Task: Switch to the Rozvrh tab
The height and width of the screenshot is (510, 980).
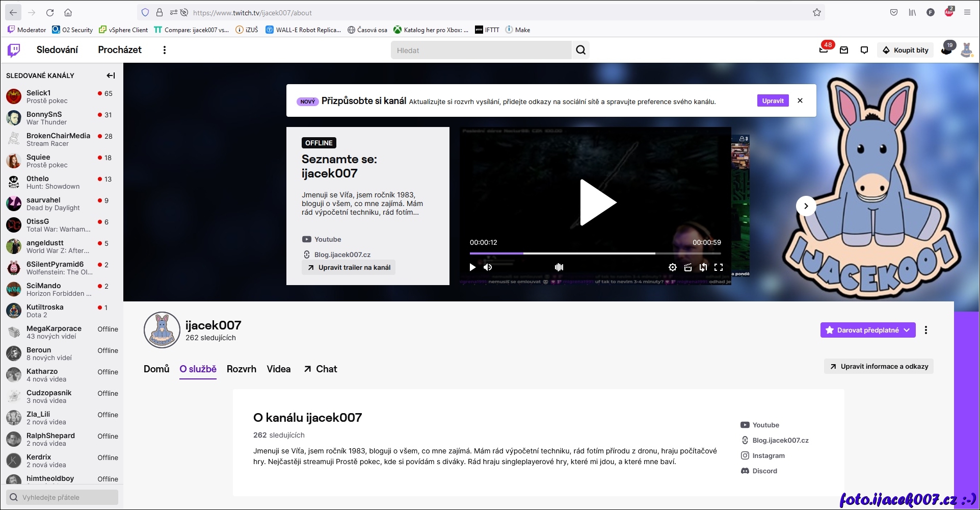Action: 241,369
